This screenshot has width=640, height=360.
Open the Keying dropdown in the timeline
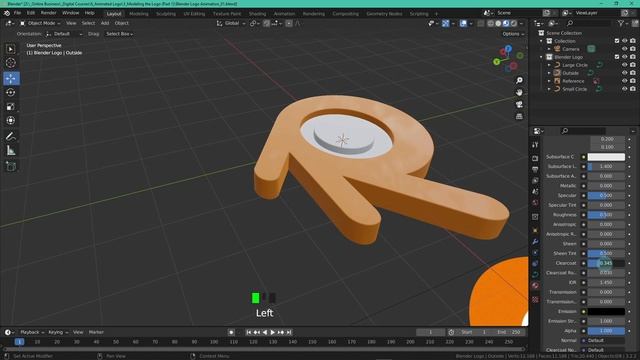click(x=58, y=332)
